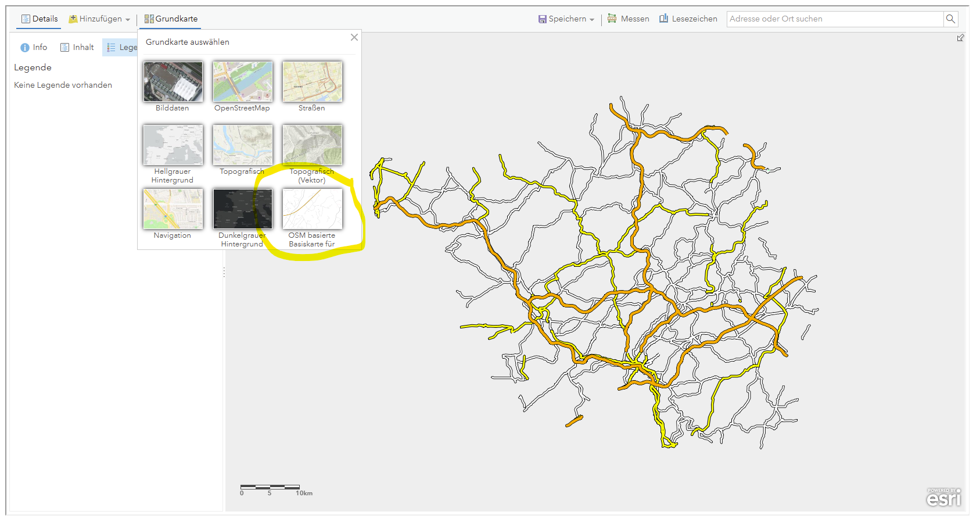
Task: Click the Grundkarte toolbar button
Action: 171,19
